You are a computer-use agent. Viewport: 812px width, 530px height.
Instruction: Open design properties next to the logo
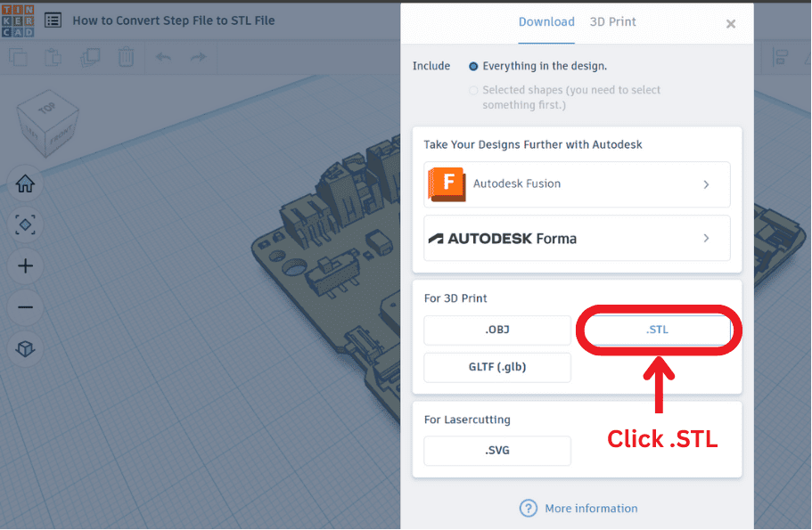click(x=52, y=20)
